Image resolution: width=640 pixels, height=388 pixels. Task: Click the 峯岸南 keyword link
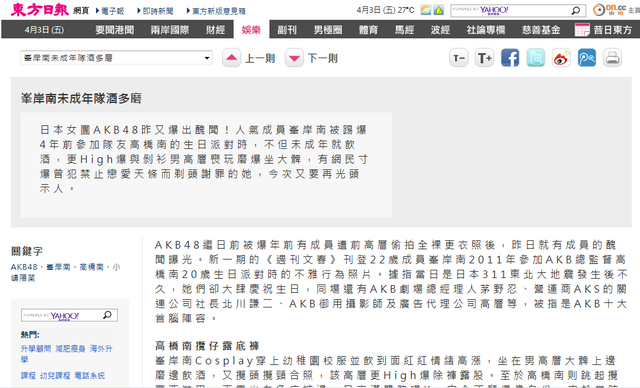point(58,267)
